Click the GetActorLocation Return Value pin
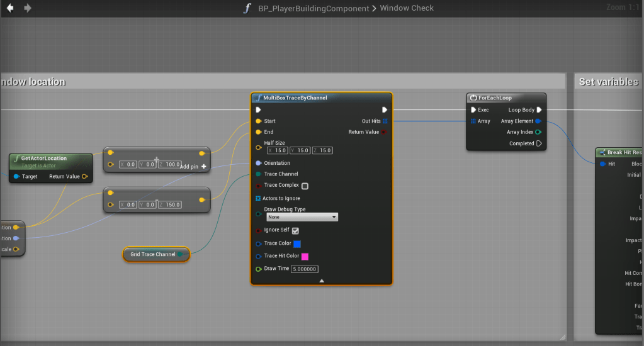 [85, 177]
